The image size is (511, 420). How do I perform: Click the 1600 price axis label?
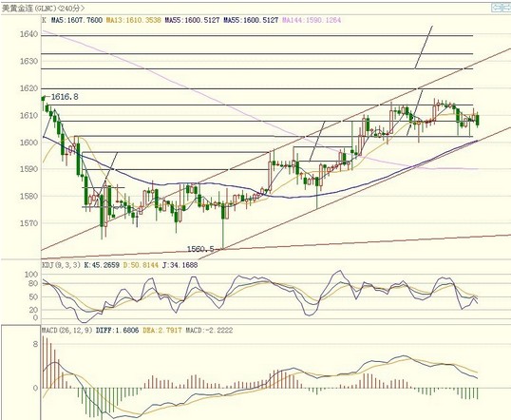28,143
